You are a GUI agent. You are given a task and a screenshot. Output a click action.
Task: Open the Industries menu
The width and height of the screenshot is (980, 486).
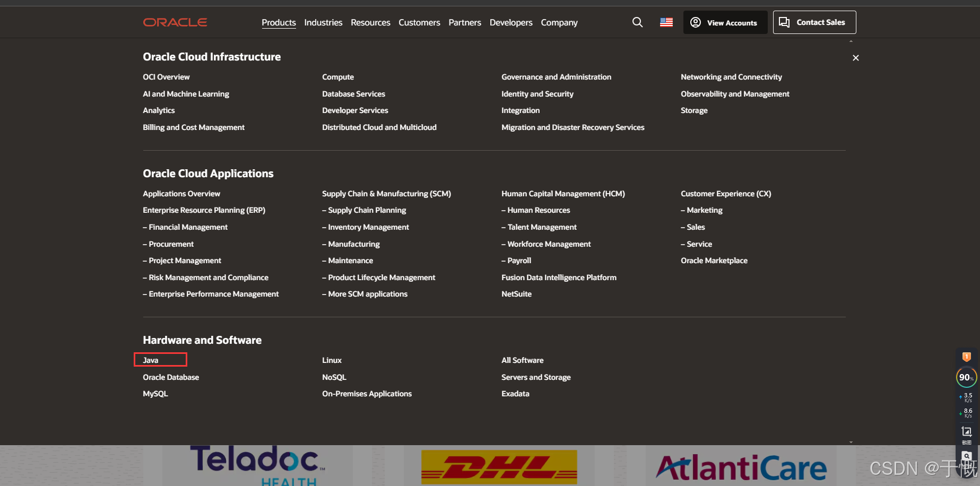(323, 22)
